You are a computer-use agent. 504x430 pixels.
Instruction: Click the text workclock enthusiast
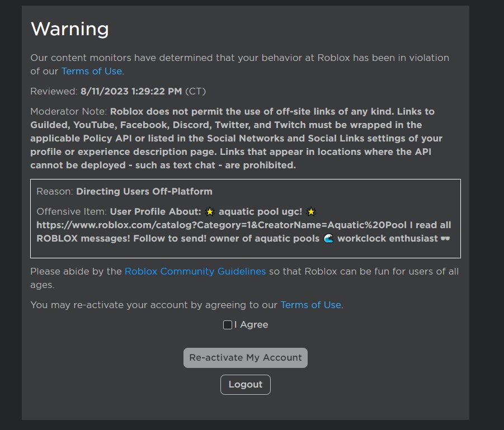coord(387,238)
